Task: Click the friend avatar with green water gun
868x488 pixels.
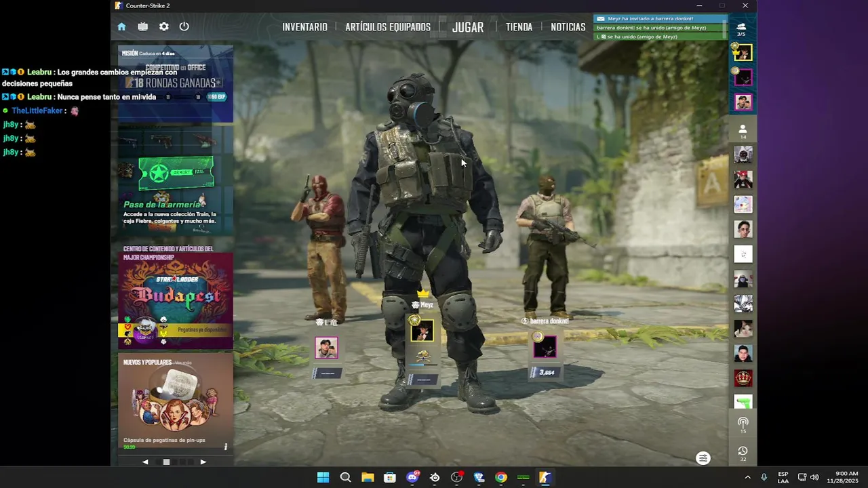Action: pyautogui.click(x=743, y=403)
